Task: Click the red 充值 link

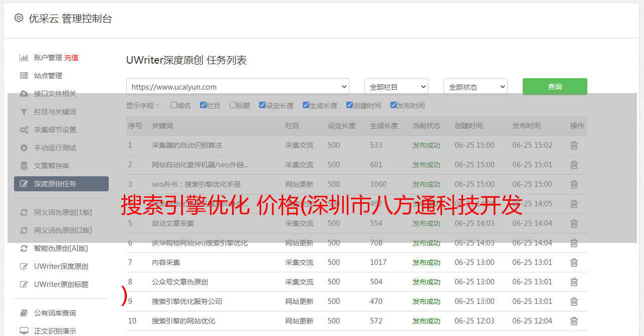Action: pos(71,58)
